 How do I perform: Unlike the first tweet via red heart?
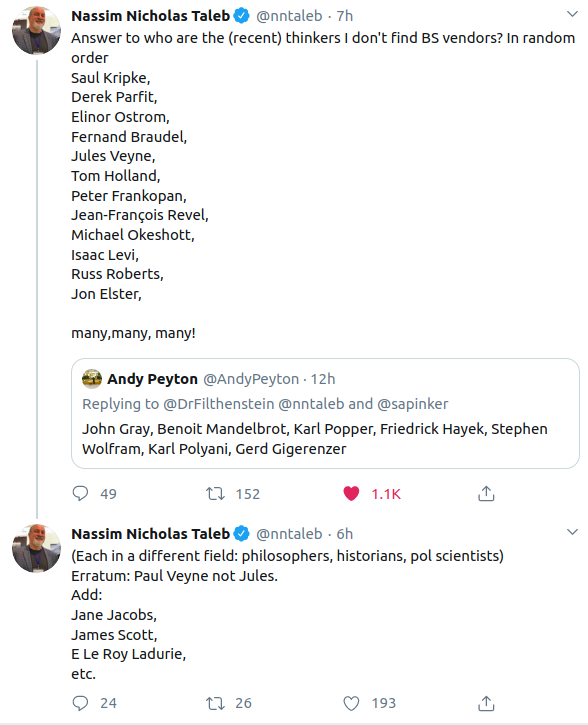point(351,494)
